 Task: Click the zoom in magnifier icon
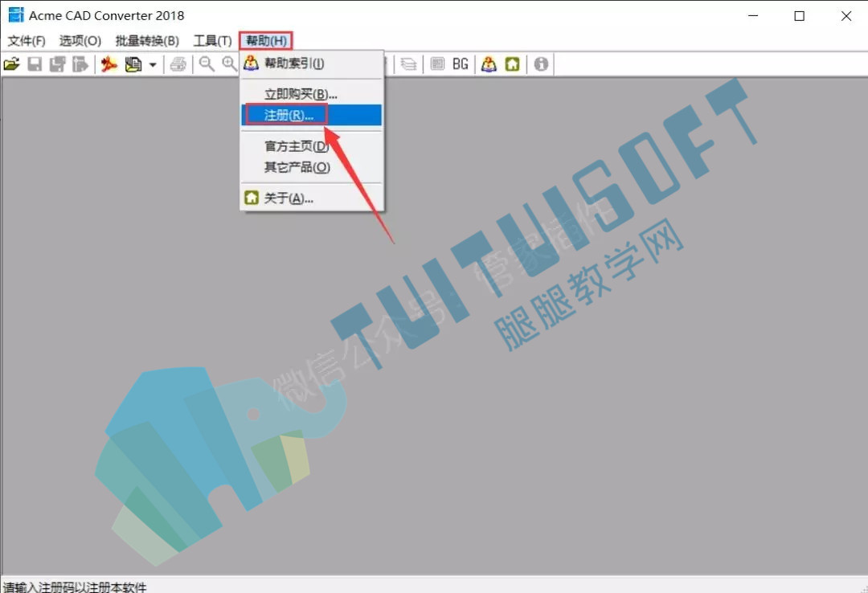click(x=229, y=64)
